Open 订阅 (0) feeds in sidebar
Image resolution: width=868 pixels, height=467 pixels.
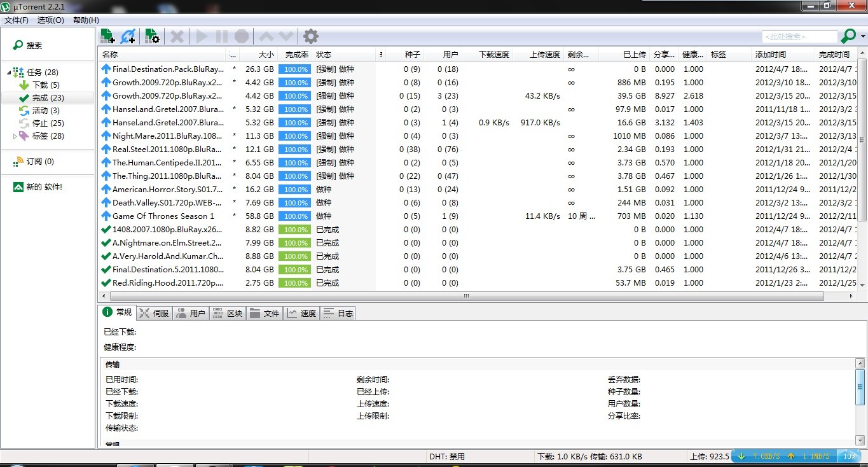click(x=40, y=162)
